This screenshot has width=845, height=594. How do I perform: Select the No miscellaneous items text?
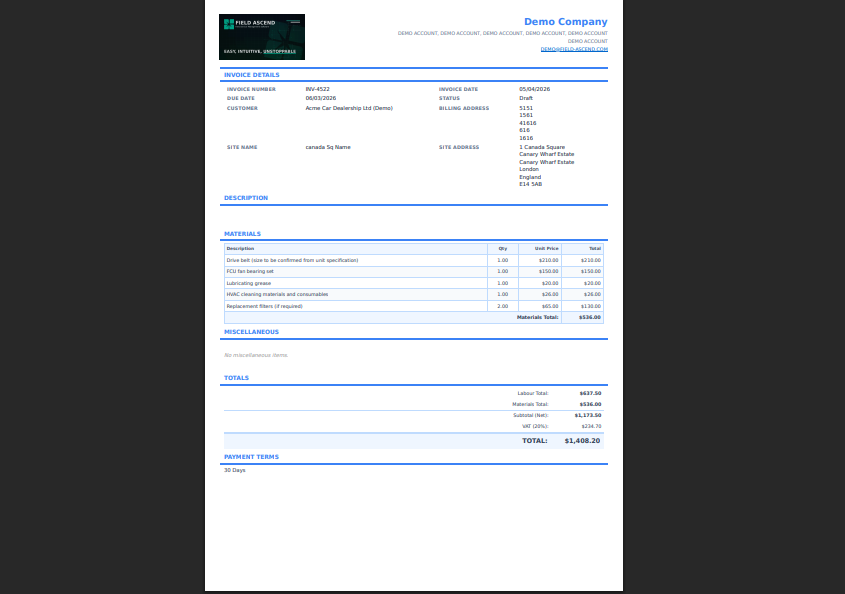tap(256, 355)
